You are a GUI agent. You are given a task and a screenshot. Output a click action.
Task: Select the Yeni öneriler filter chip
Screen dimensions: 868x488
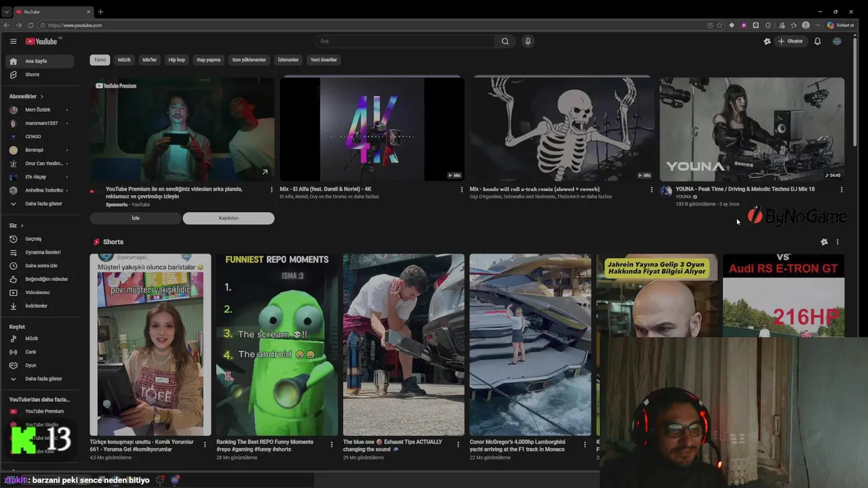(323, 60)
